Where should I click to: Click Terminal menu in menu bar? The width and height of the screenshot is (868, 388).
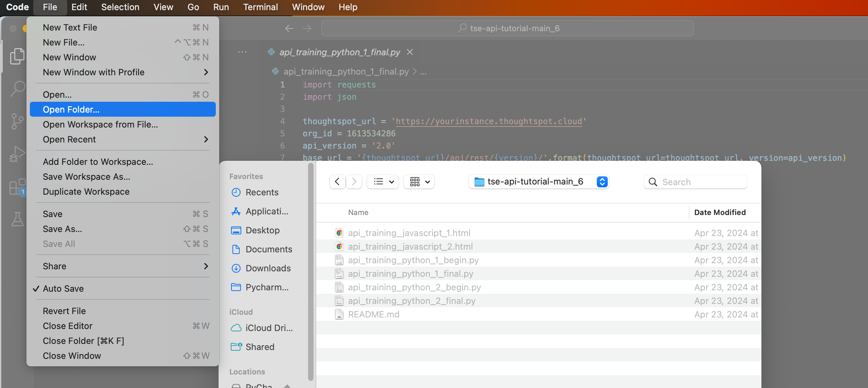click(260, 7)
